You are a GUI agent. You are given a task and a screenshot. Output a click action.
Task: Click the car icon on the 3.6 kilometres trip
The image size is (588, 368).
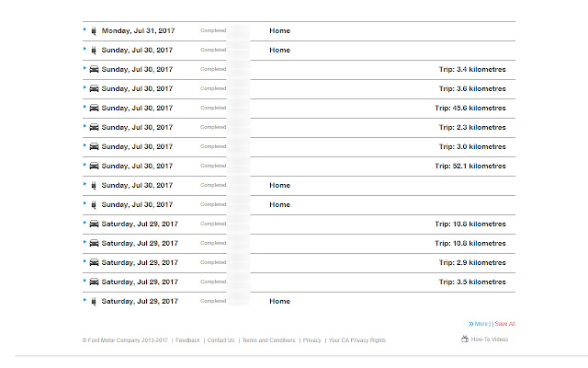click(94, 88)
